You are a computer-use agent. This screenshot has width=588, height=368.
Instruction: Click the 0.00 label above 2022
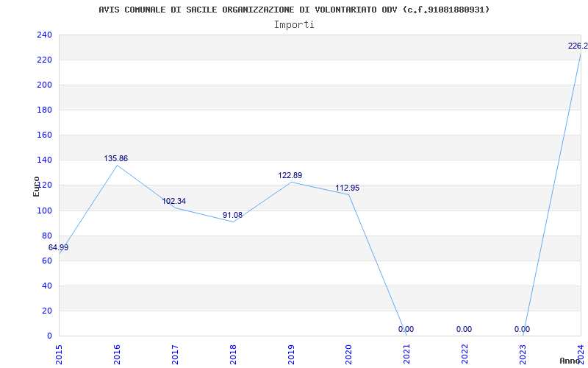[x=465, y=329]
